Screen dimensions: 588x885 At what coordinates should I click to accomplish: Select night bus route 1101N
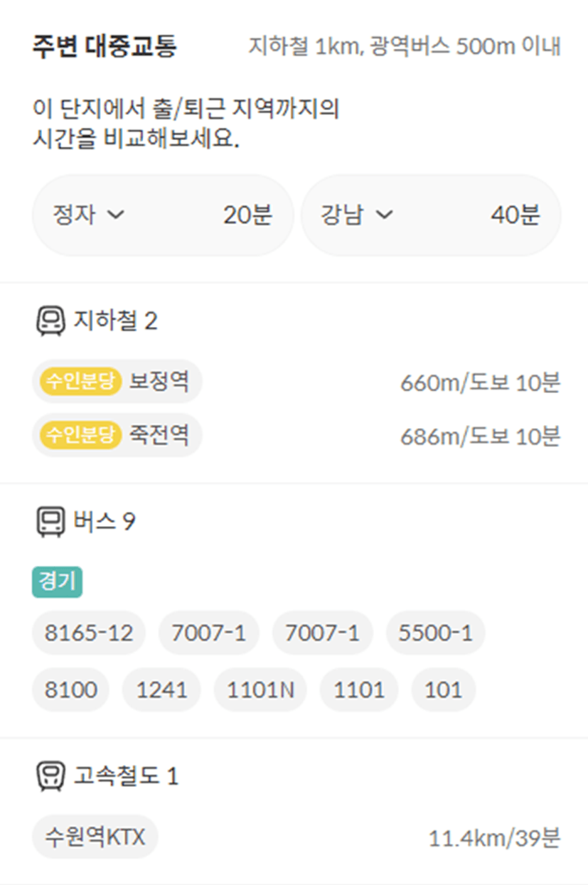(x=260, y=690)
